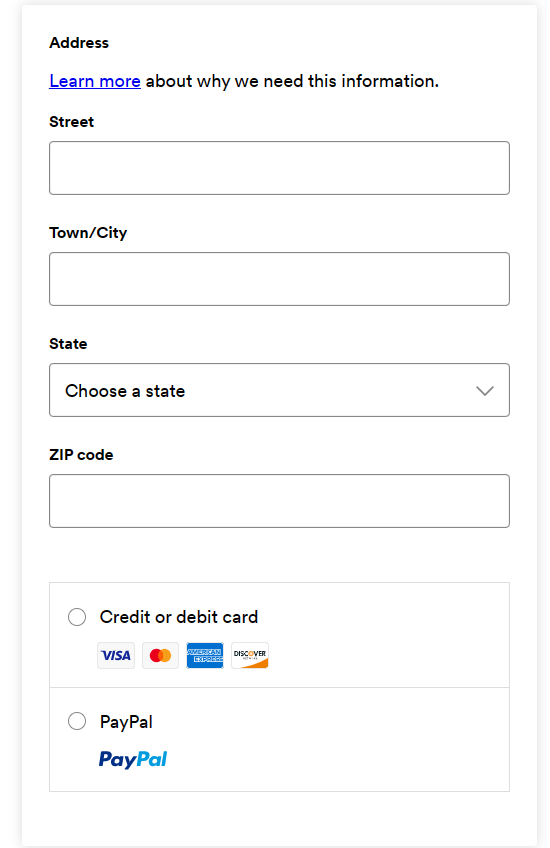Focus the Town/City text field
550x848 pixels.
[279, 279]
